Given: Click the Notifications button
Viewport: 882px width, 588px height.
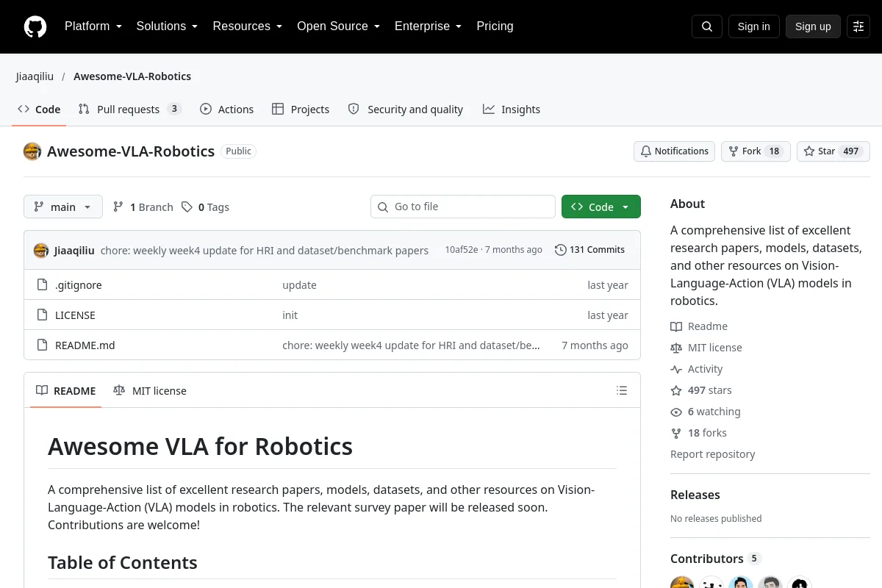Looking at the screenshot, I should coord(675,151).
